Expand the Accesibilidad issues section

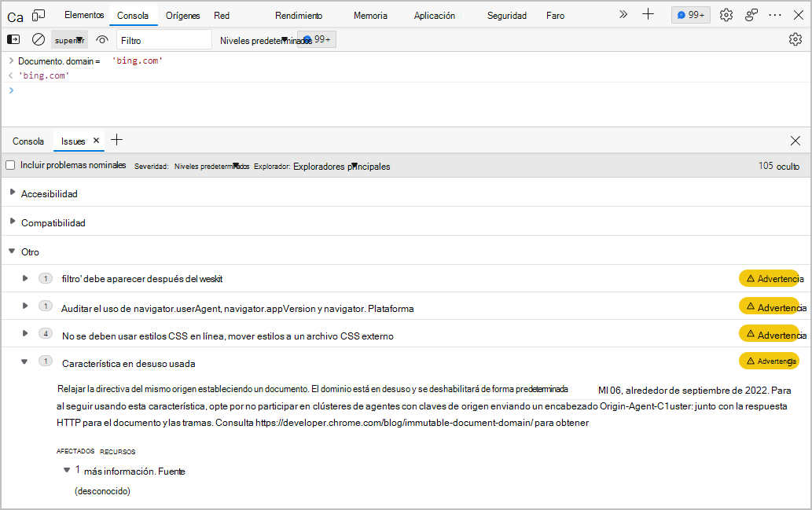point(11,193)
